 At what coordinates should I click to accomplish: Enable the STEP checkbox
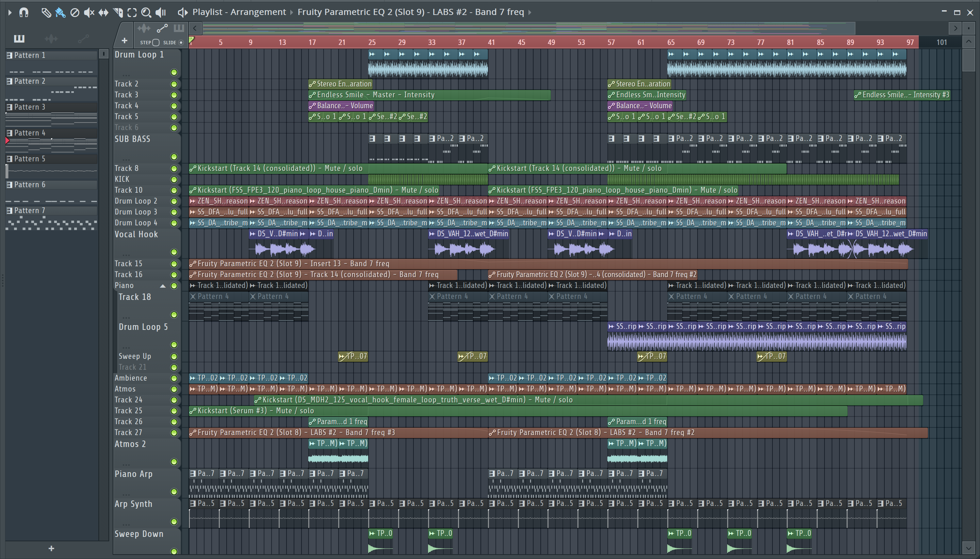(x=156, y=42)
